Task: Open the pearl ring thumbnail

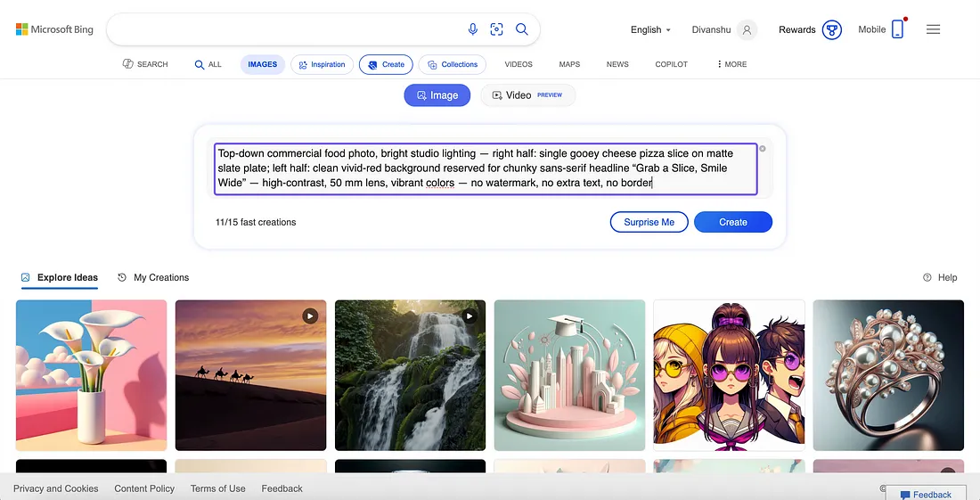Action: 888,375
